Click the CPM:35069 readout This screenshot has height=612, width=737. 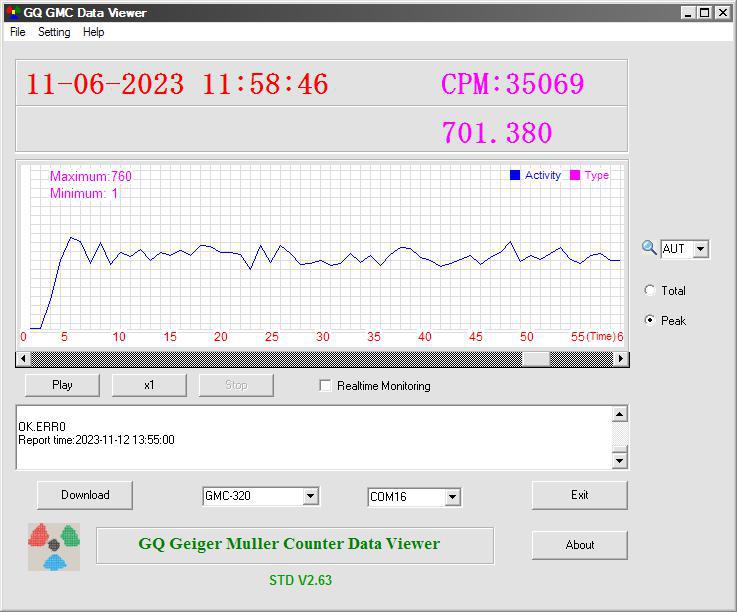tap(512, 84)
